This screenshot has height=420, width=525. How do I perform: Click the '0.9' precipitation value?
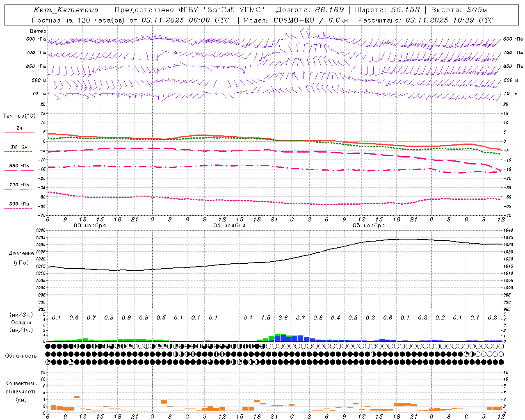[x=126, y=318]
